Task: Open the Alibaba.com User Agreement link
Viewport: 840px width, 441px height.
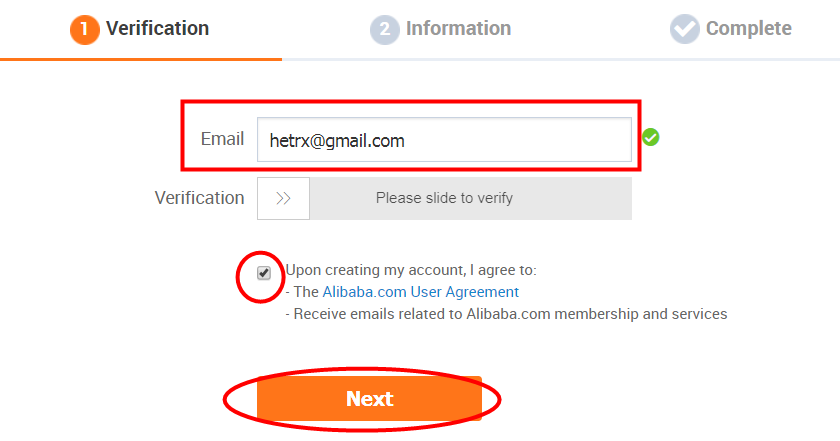Action: click(x=421, y=292)
